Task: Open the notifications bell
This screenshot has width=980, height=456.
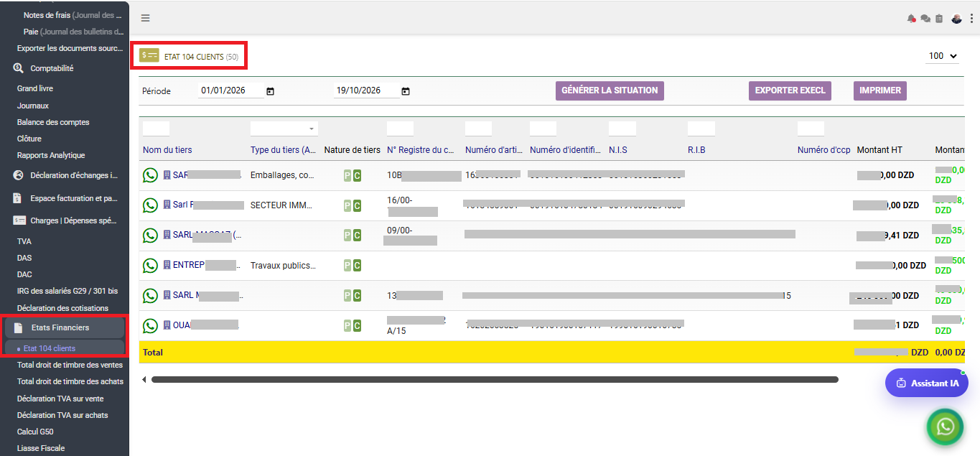Action: click(x=912, y=19)
